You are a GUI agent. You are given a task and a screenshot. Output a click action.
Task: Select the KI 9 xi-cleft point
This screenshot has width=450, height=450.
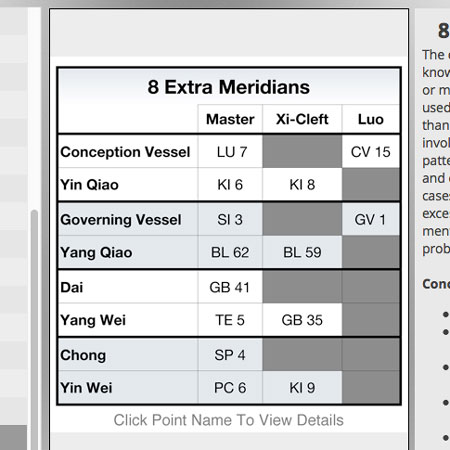click(302, 388)
